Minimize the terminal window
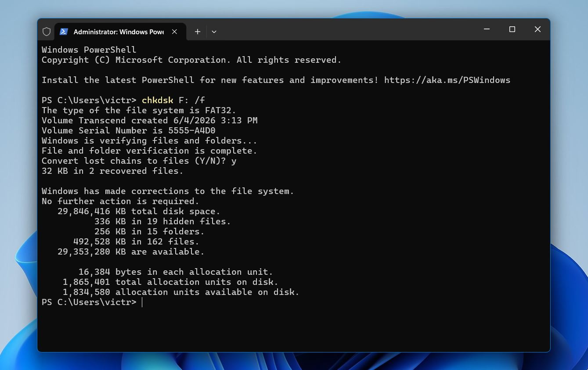This screenshot has height=370, width=588. point(487,29)
